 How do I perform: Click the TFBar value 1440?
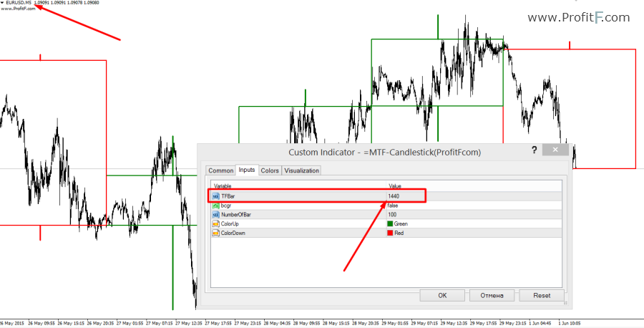393,196
